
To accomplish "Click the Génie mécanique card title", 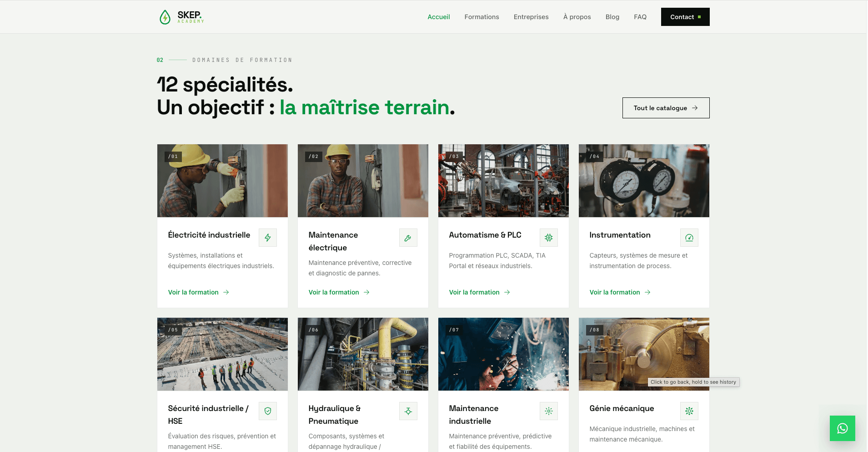I will coord(622,408).
